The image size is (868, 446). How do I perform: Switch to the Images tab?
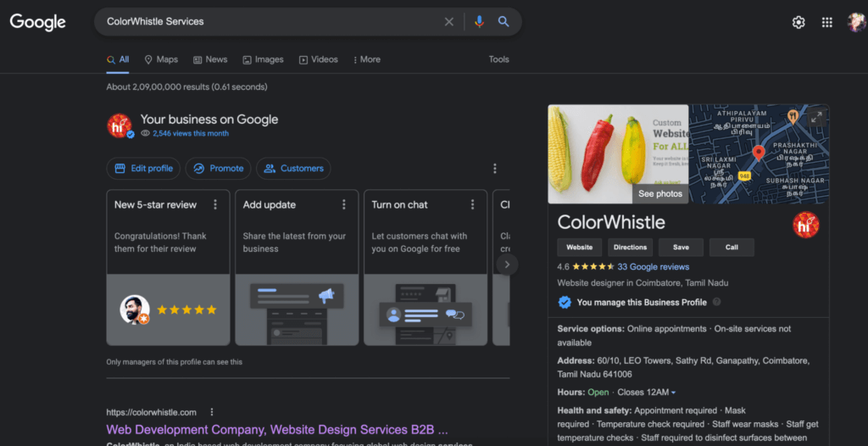[263, 59]
